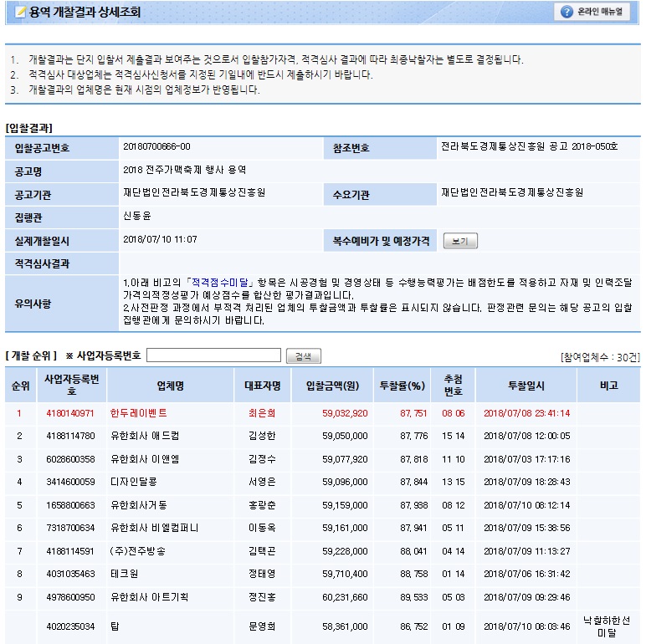Open company 유한회사 애드컴 entry
Image resolution: width=646 pixels, height=644 pixels.
(145, 436)
